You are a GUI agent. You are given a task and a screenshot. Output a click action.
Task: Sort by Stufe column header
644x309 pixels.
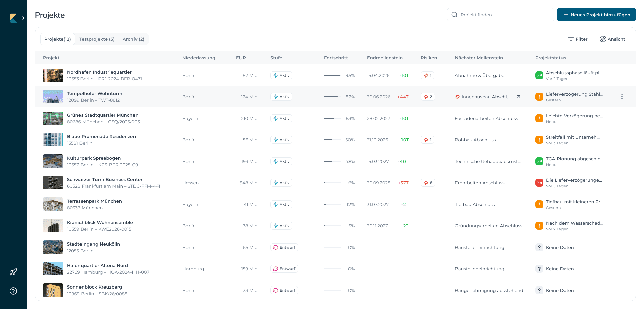click(276, 58)
